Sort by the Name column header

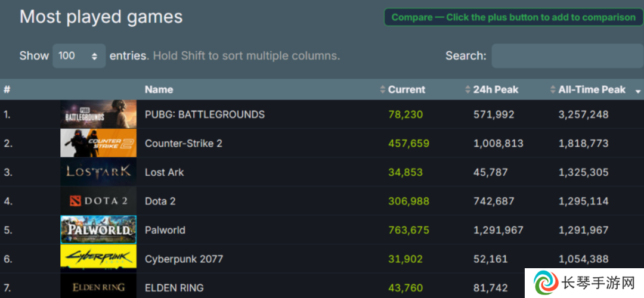(x=159, y=89)
